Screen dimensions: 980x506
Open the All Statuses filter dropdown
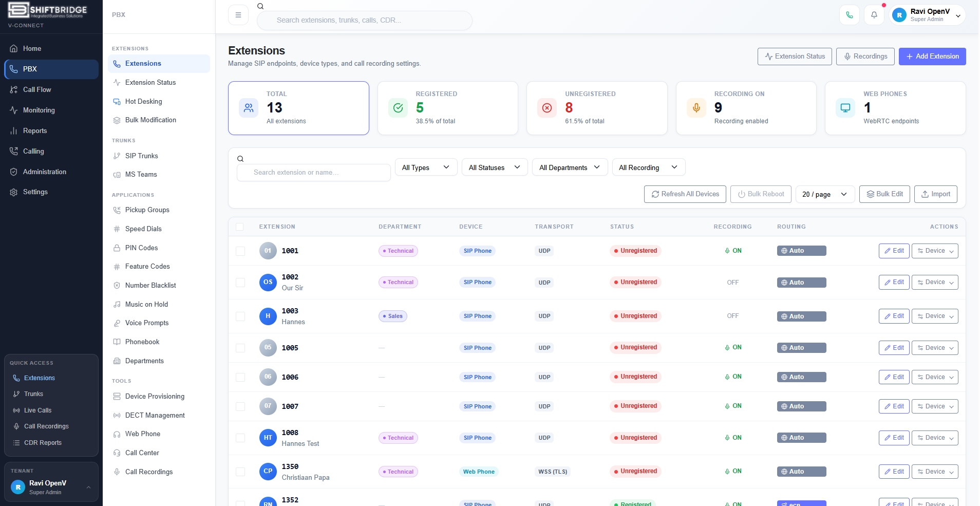(x=495, y=167)
